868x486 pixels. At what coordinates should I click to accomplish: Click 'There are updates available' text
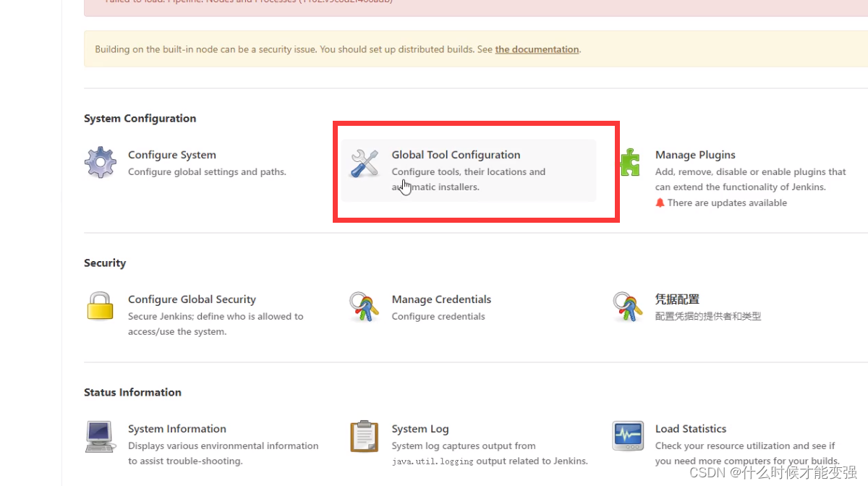click(x=727, y=203)
